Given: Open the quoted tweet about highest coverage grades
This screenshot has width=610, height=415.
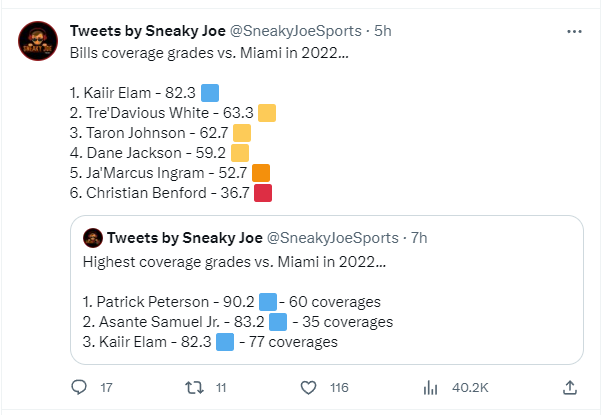Looking at the screenshot, I should [x=327, y=290].
